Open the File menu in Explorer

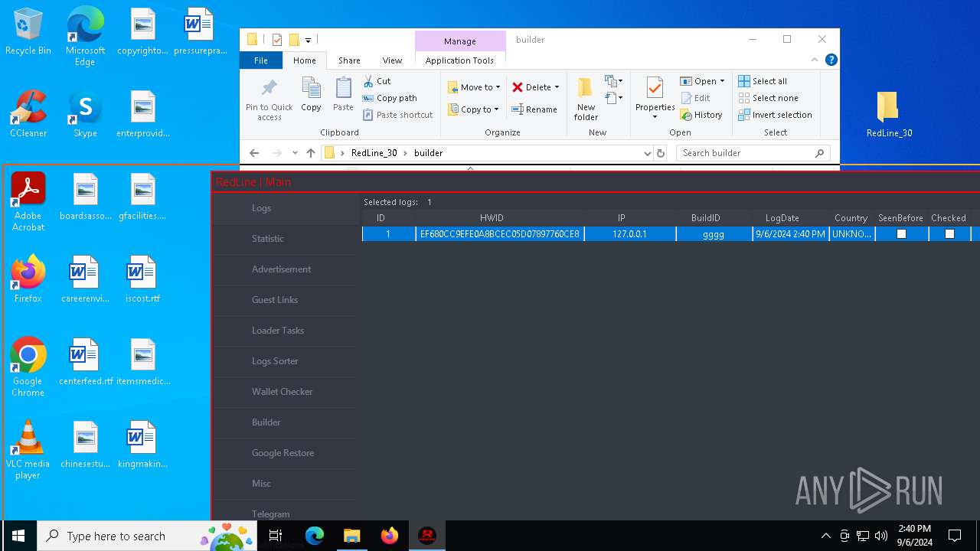click(x=261, y=60)
